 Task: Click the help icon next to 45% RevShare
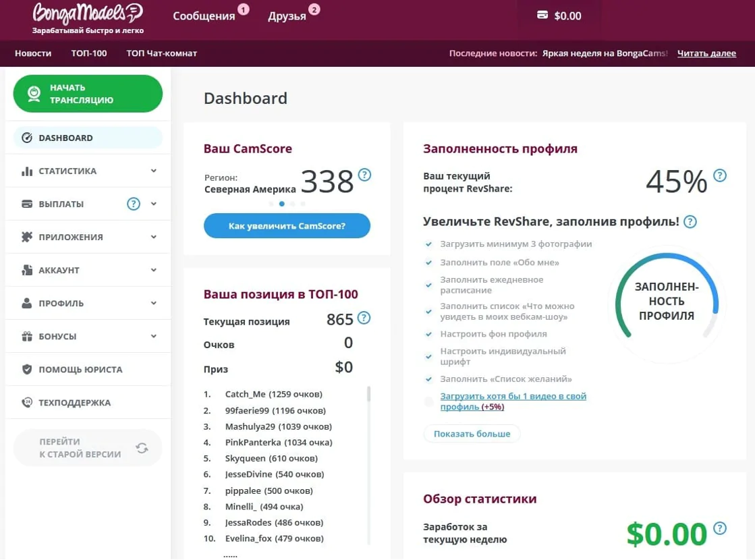[720, 175]
